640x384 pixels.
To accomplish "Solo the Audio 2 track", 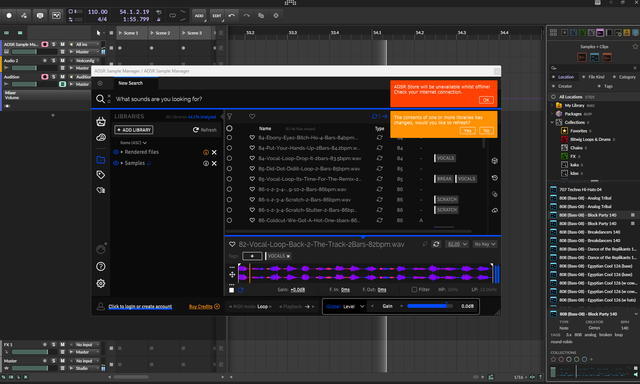I will [x=53, y=60].
